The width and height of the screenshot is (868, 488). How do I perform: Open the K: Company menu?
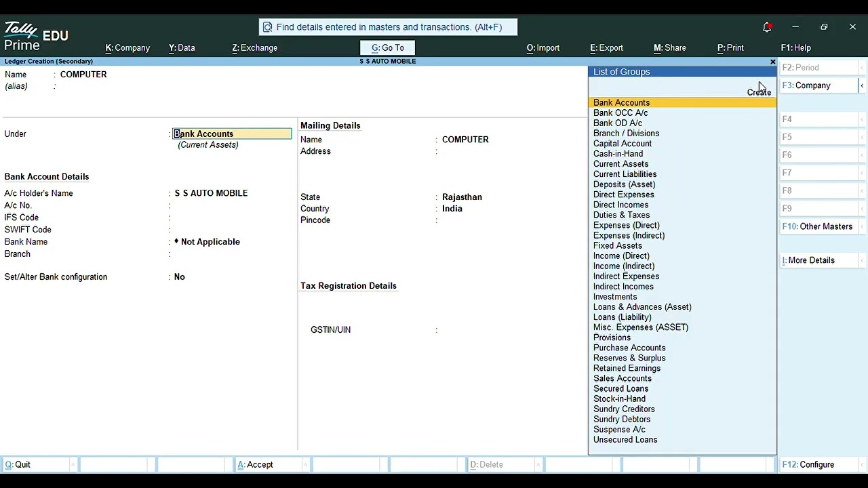point(127,48)
